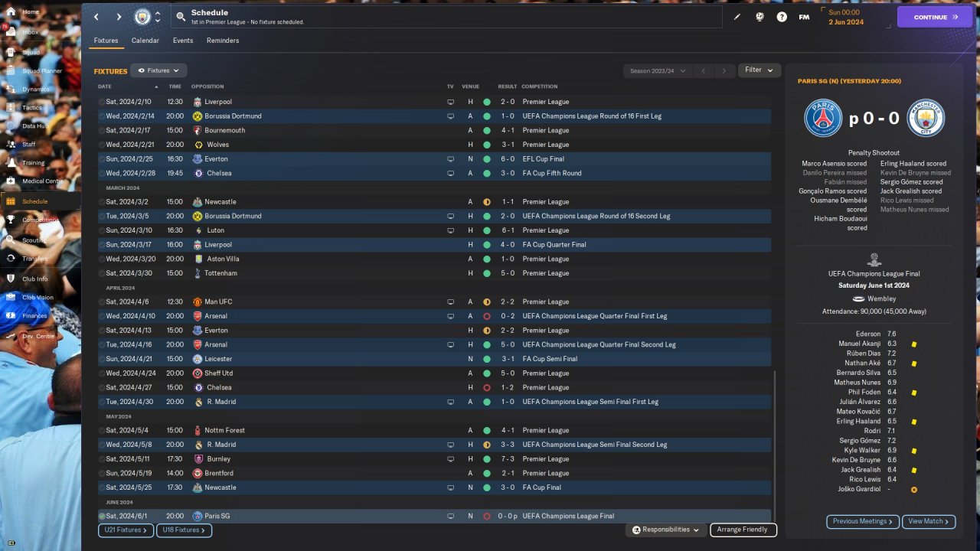The width and height of the screenshot is (980, 551).
Task: Open the help question mark icon
Action: click(782, 17)
